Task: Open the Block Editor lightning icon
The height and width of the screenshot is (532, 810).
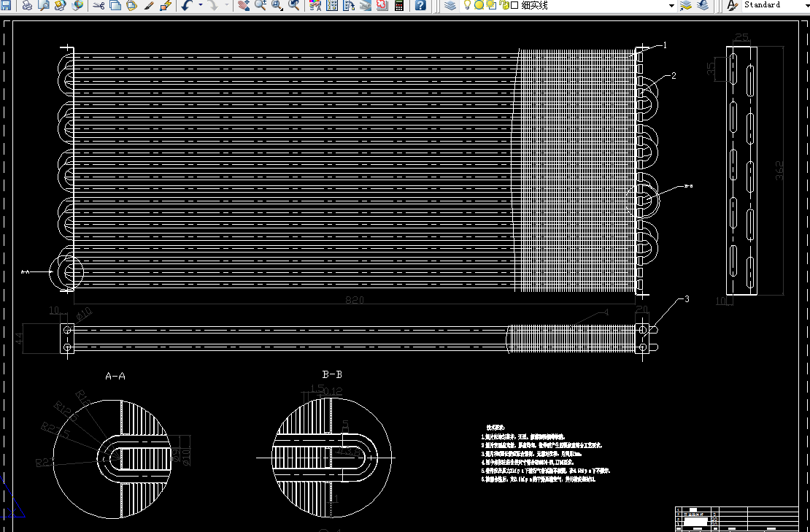Action: tap(166, 5)
